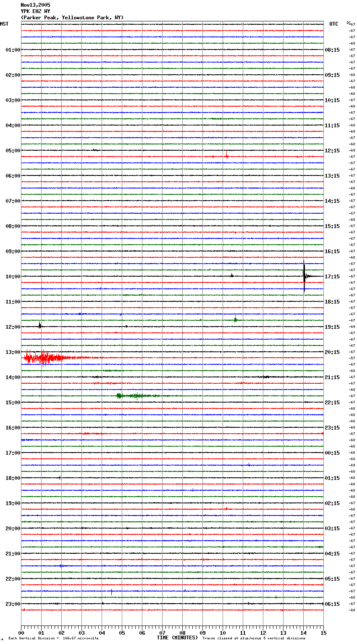Select the 14:00 MST time label

pyautogui.click(x=13, y=377)
